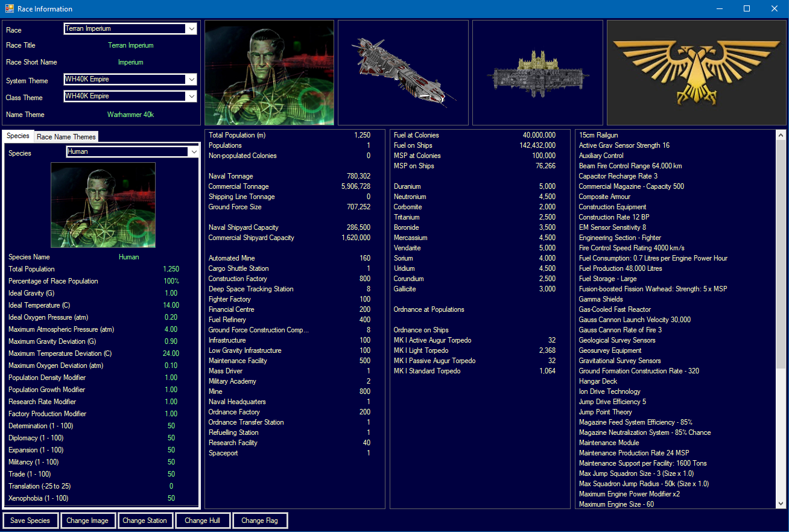
Task: Select the Naval Shipyard Capacity row
Action: (294, 227)
